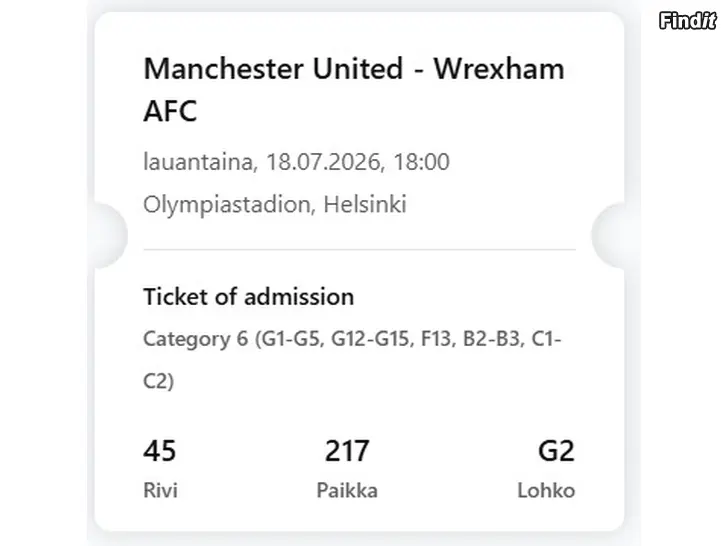Click the seat number 217
The width and height of the screenshot is (728, 546).
[x=347, y=452]
